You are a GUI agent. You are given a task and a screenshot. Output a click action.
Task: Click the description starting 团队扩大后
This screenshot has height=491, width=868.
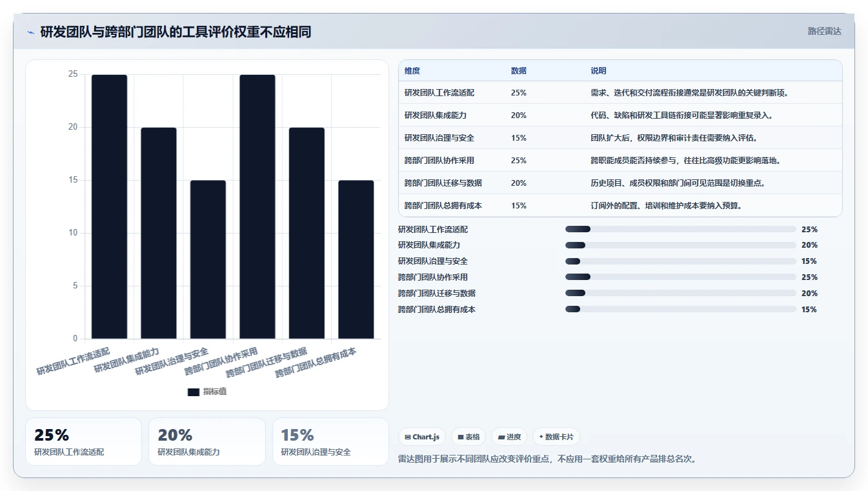pyautogui.click(x=674, y=138)
